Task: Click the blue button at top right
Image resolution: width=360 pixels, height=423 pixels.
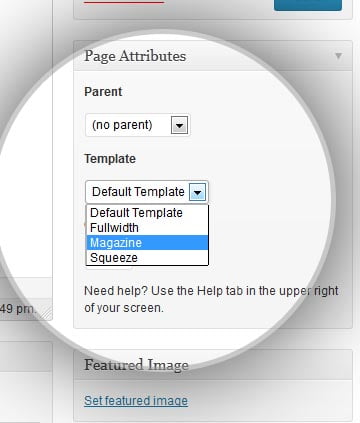Action: point(308,5)
